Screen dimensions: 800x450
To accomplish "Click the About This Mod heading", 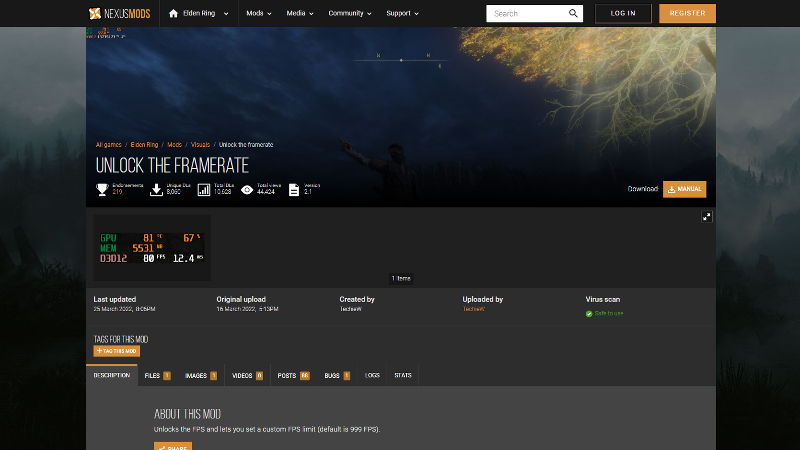I will pyautogui.click(x=187, y=414).
